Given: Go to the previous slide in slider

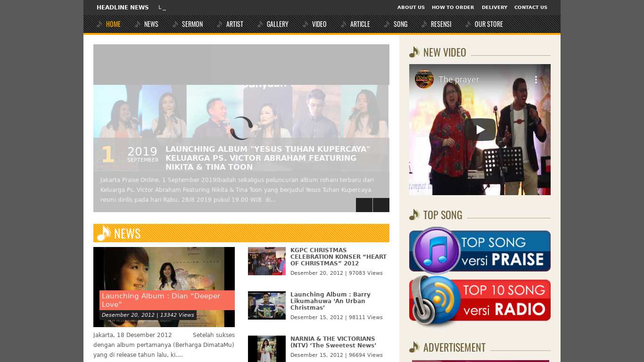Looking at the screenshot, I should (x=364, y=205).
